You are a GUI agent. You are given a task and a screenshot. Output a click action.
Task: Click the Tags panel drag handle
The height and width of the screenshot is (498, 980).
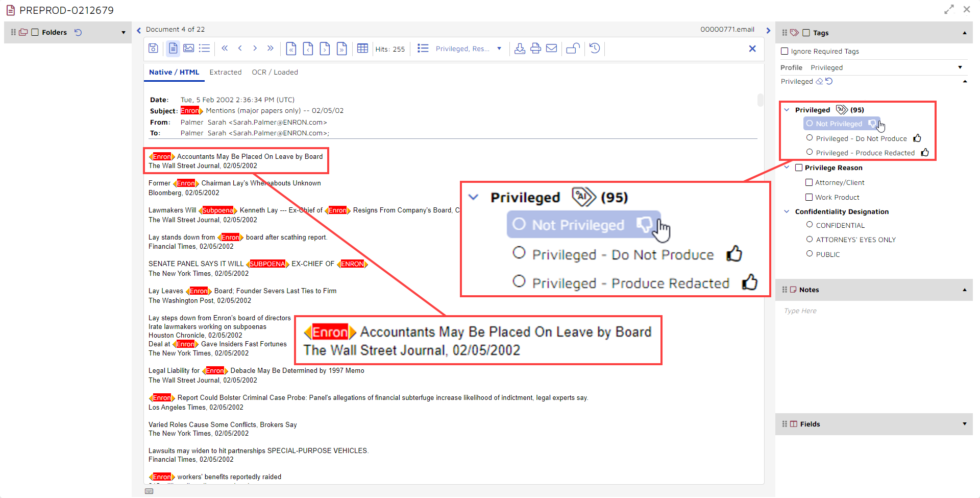click(785, 33)
